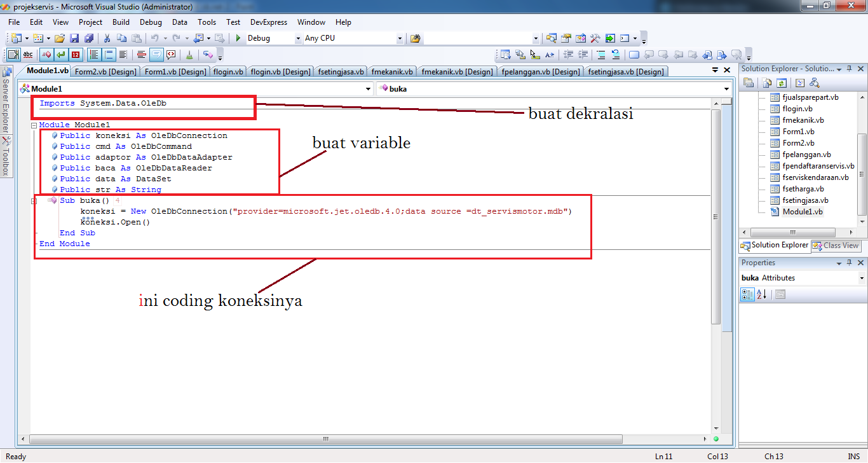868x463 pixels.
Task: Click the Start Page green arrow icon
Action: pyautogui.click(x=610, y=38)
